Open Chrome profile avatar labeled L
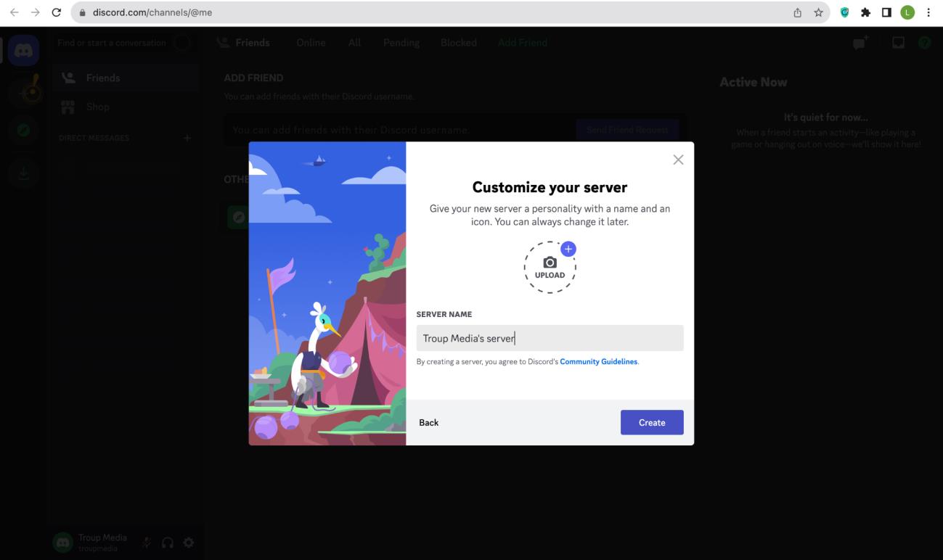Image resolution: width=943 pixels, height=560 pixels. (x=907, y=12)
